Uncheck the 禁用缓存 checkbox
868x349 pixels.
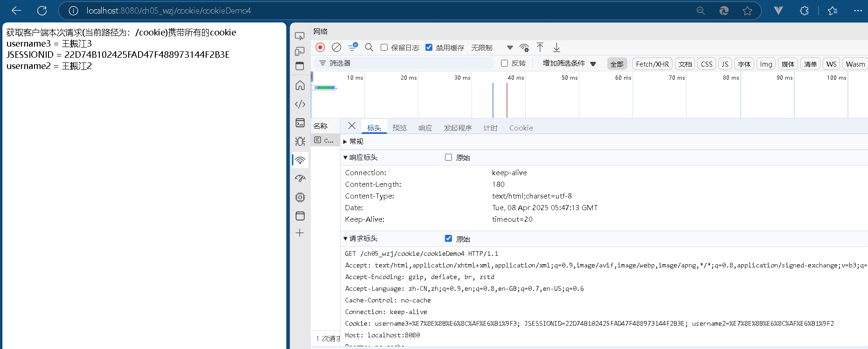click(x=429, y=48)
